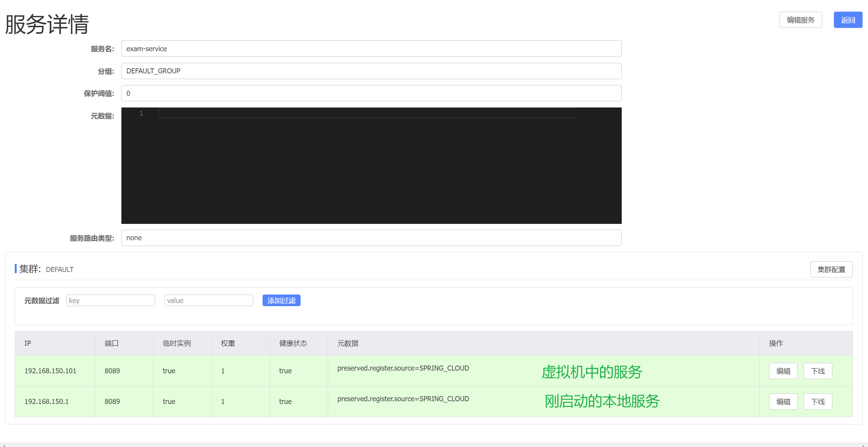This screenshot has height=447, width=868.
Task: Focus the metadata filter key field
Action: coord(111,300)
